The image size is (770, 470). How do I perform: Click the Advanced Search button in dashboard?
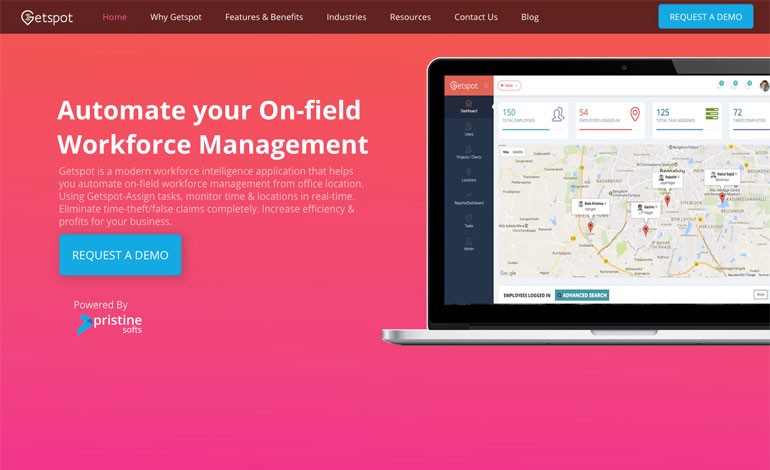point(582,295)
